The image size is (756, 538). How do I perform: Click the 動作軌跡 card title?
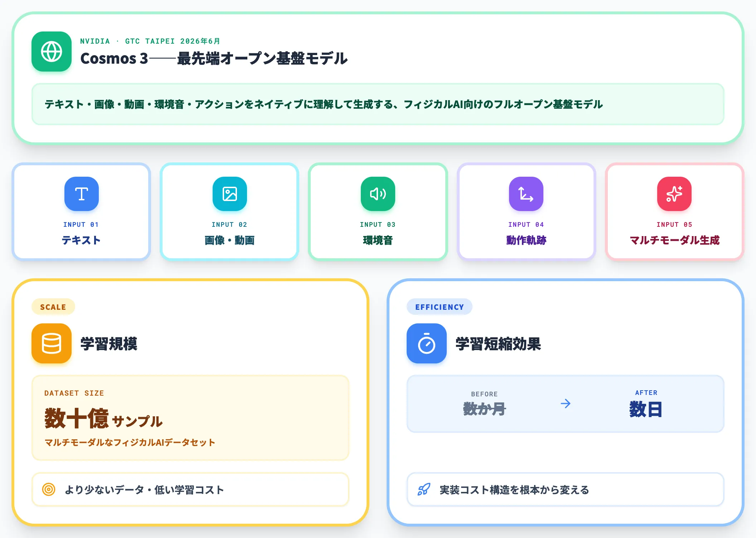526,240
